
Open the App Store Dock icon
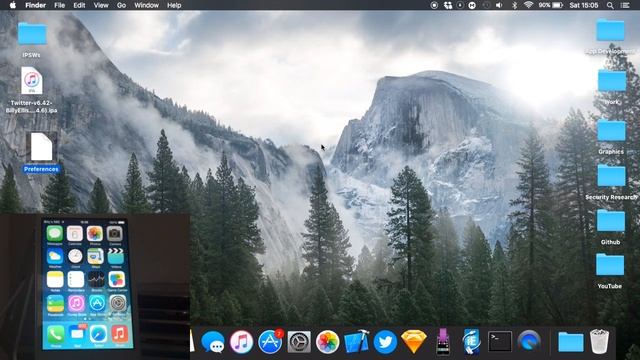[x=270, y=341]
